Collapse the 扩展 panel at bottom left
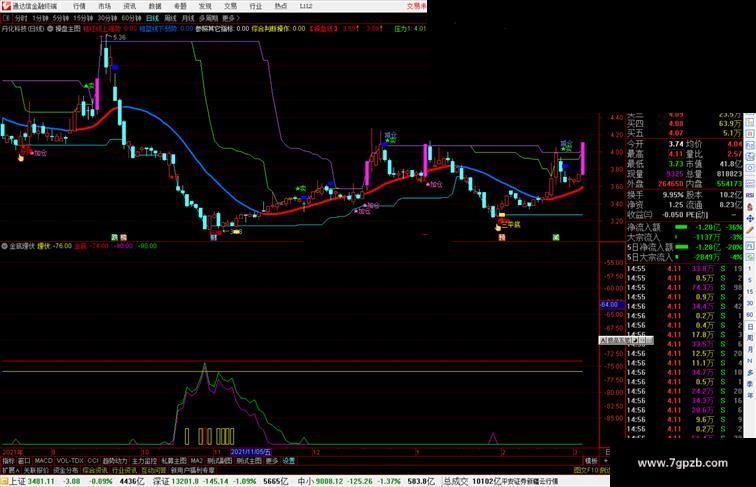 tap(10, 470)
